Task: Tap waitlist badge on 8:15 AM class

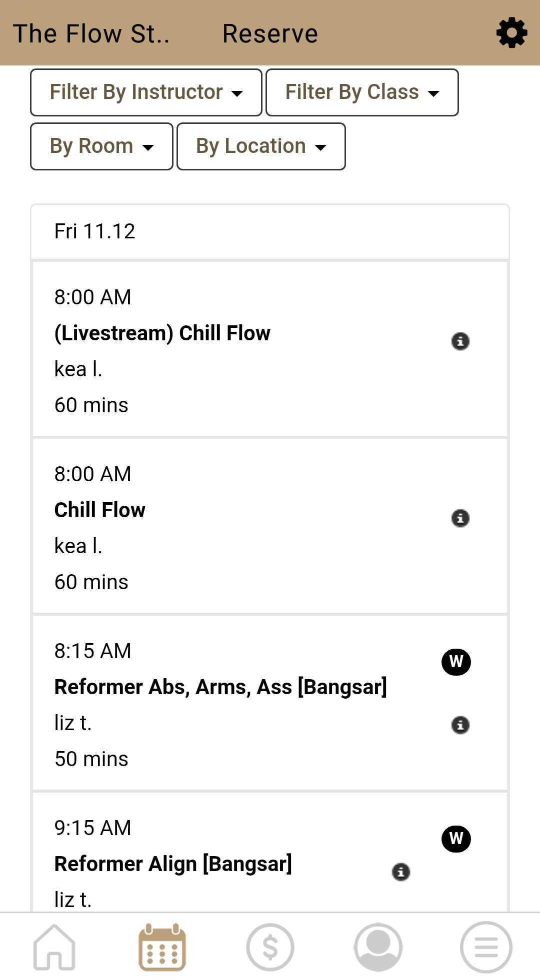Action: (456, 662)
